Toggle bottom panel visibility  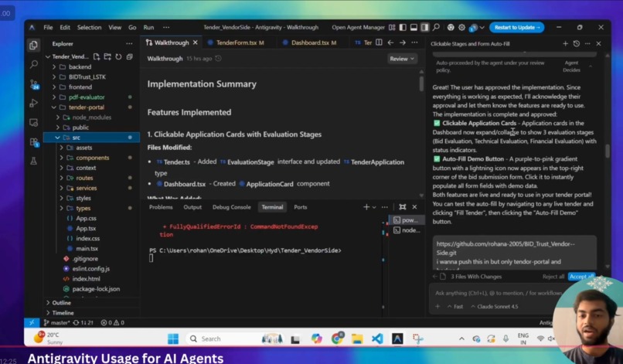414,27
